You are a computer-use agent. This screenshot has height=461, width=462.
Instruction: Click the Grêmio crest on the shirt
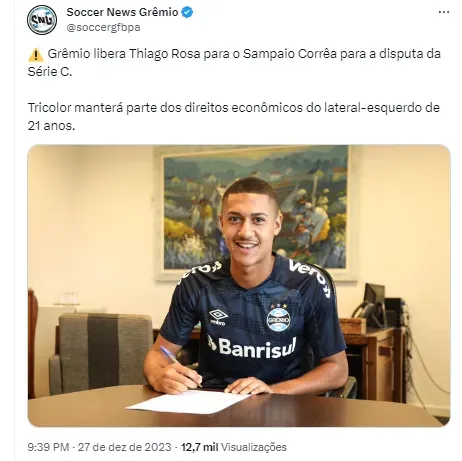tap(278, 319)
